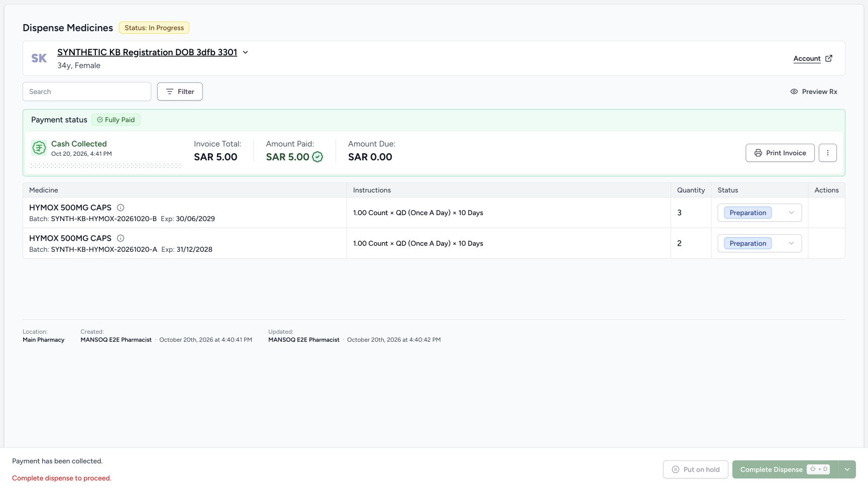Click the Amount Due SAR 0.00 value
Screen dimensions: 868x491
click(370, 157)
